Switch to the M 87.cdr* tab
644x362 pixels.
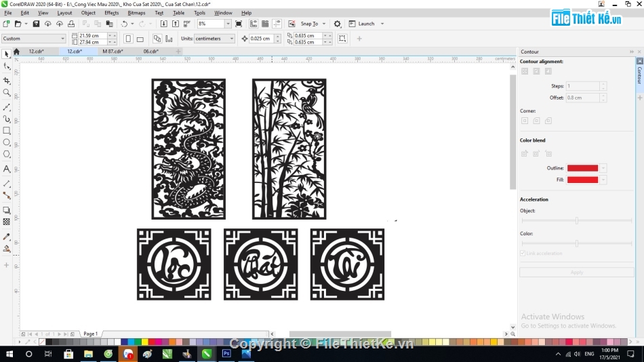coord(113,52)
